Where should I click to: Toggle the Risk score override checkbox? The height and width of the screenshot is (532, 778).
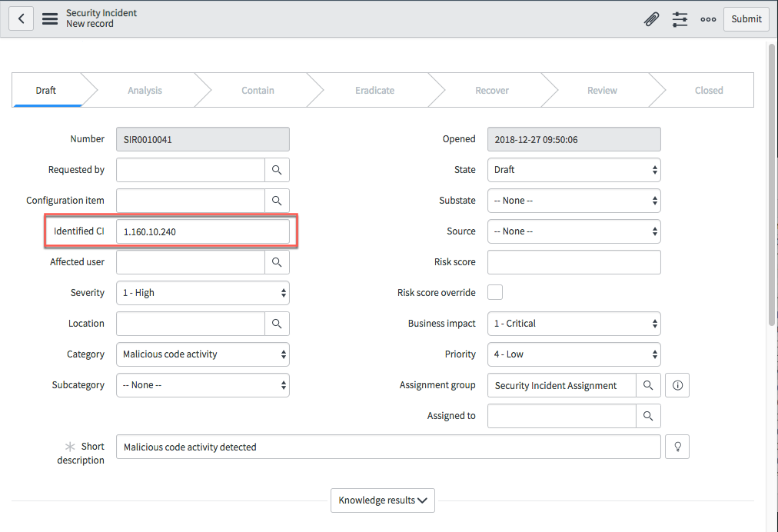point(494,292)
